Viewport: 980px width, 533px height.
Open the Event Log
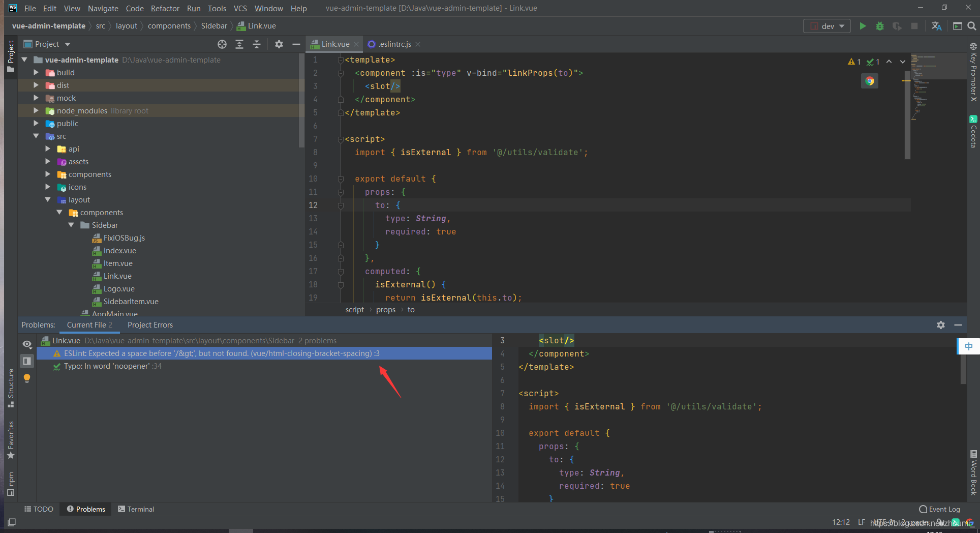point(939,509)
